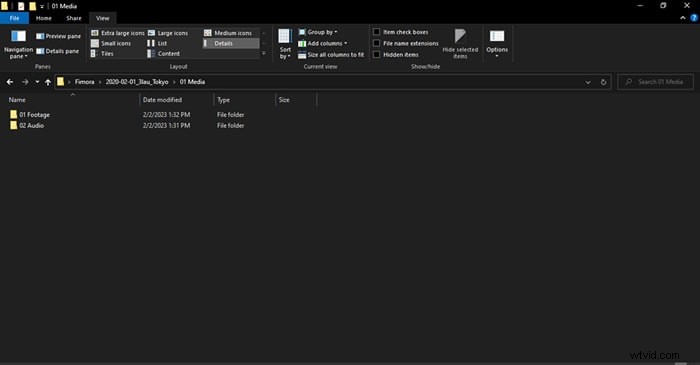
Task: Click the Search 01 Media box
Action: click(655, 82)
